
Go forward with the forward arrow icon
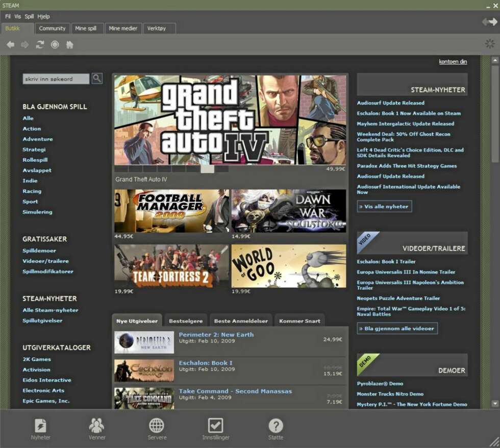tap(24, 44)
